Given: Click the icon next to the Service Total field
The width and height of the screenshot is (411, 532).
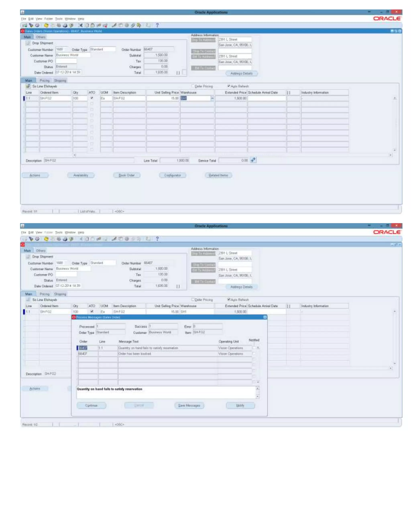Looking at the screenshot, I should point(253,160).
